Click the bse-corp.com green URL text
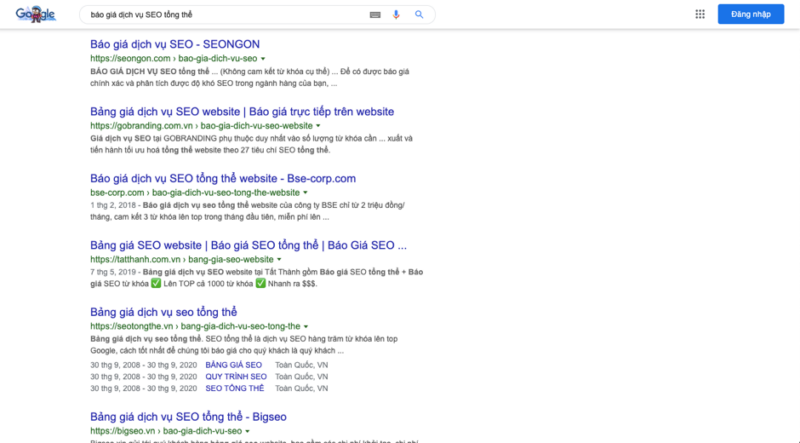The image size is (800, 443). 195,193
